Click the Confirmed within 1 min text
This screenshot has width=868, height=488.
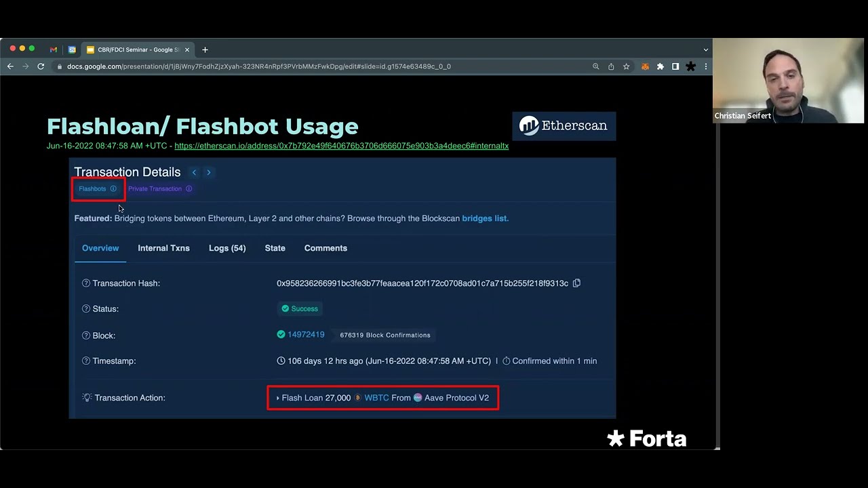(x=554, y=361)
